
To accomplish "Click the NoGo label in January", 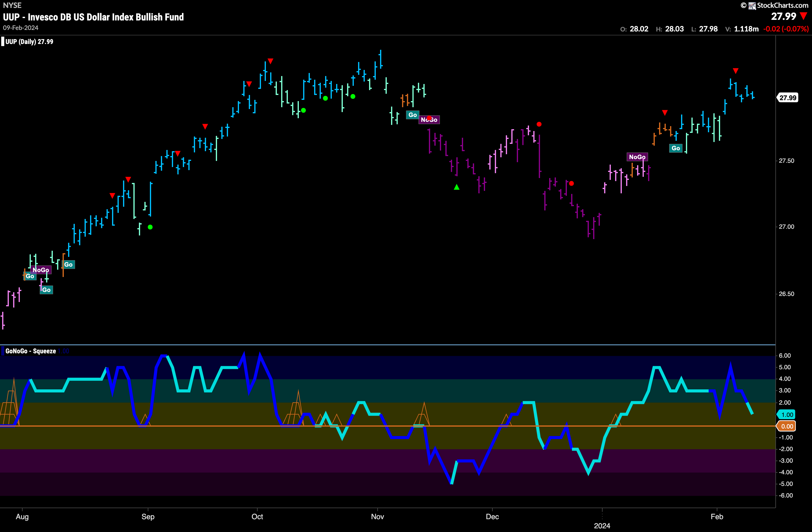I will (637, 157).
